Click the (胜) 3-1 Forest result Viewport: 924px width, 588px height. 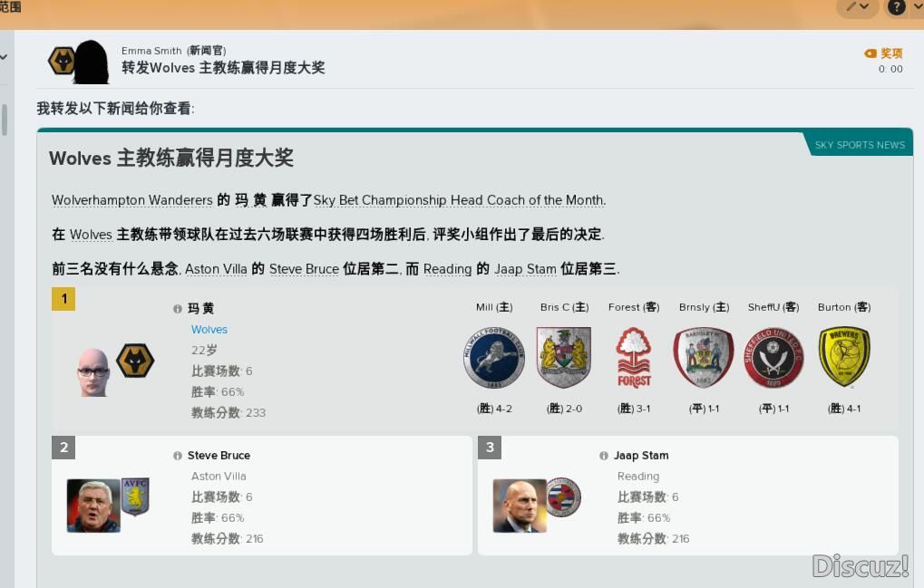click(634, 409)
